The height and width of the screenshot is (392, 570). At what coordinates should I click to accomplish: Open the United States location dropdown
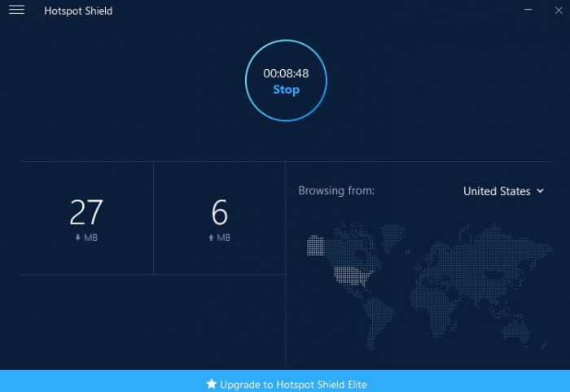(x=503, y=191)
